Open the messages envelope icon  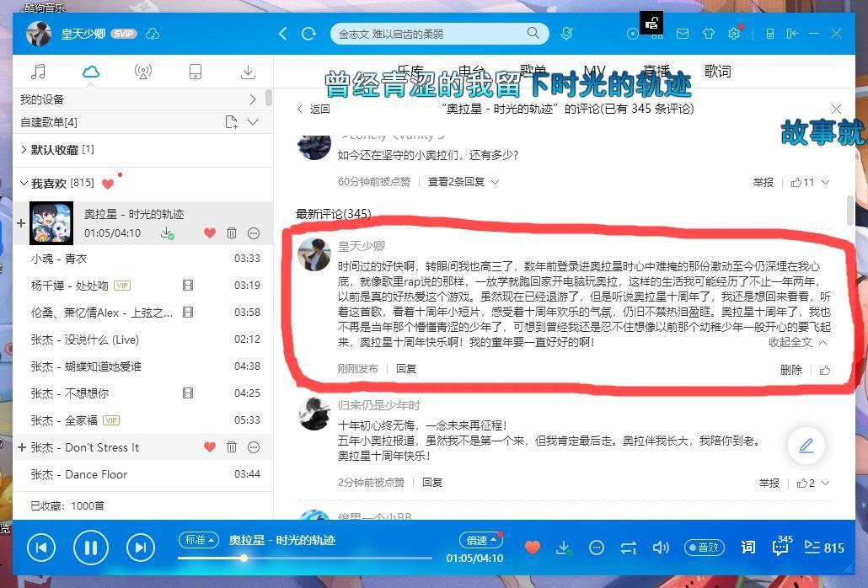pos(683,34)
